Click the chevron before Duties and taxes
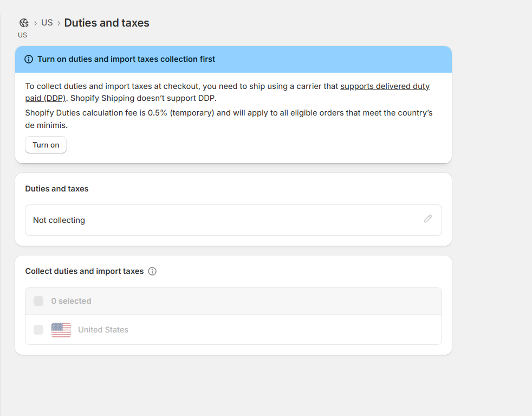Screen dimensions: 532x416 click(x=59, y=23)
